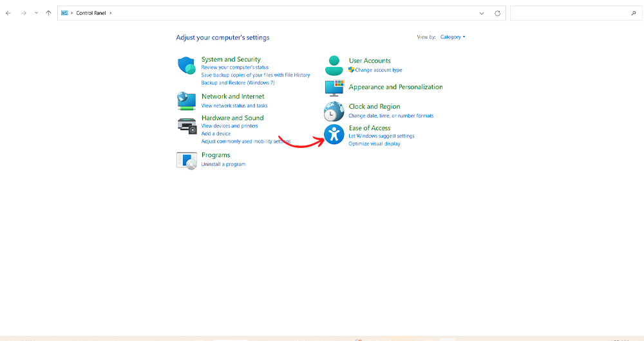The width and height of the screenshot is (644, 341).
Task: Click the Appearance and Personalization monitor icon
Action: (334, 88)
